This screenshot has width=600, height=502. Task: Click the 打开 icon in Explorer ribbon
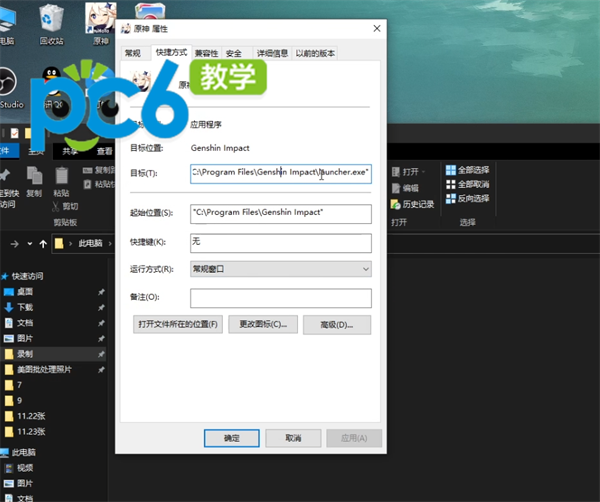tap(396, 172)
